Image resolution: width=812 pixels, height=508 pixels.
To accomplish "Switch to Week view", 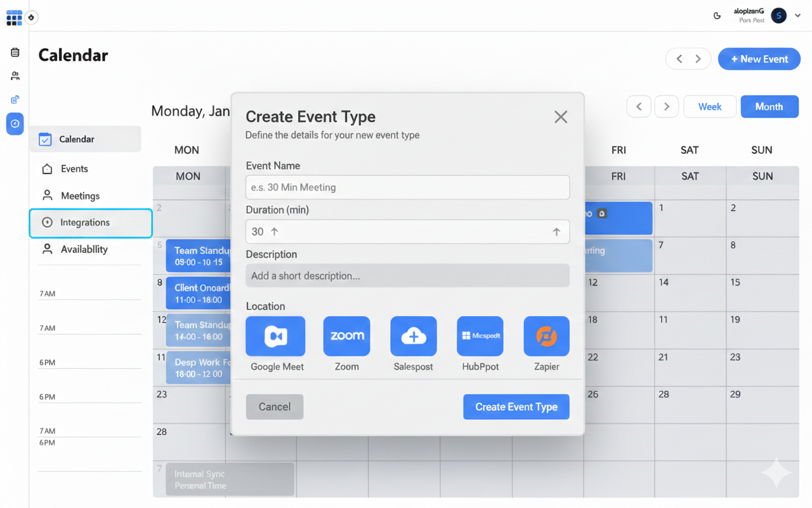I will tap(710, 107).
